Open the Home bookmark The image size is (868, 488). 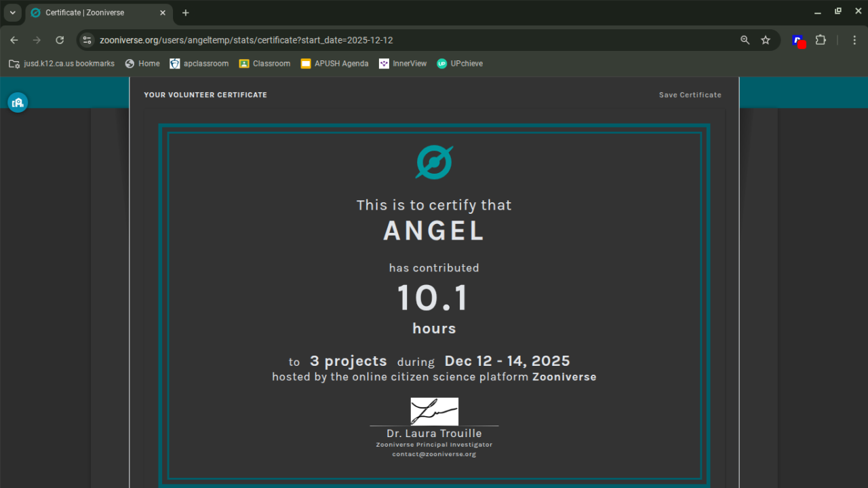[x=142, y=63]
